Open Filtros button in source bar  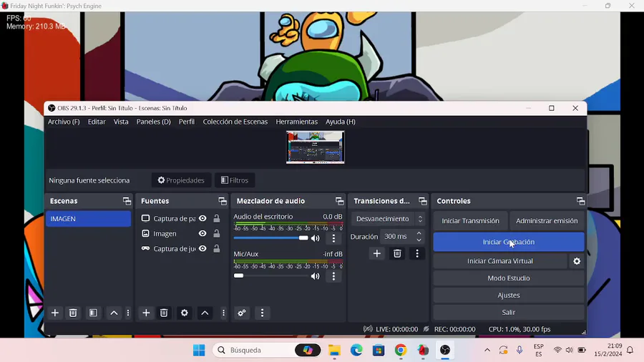(x=235, y=180)
